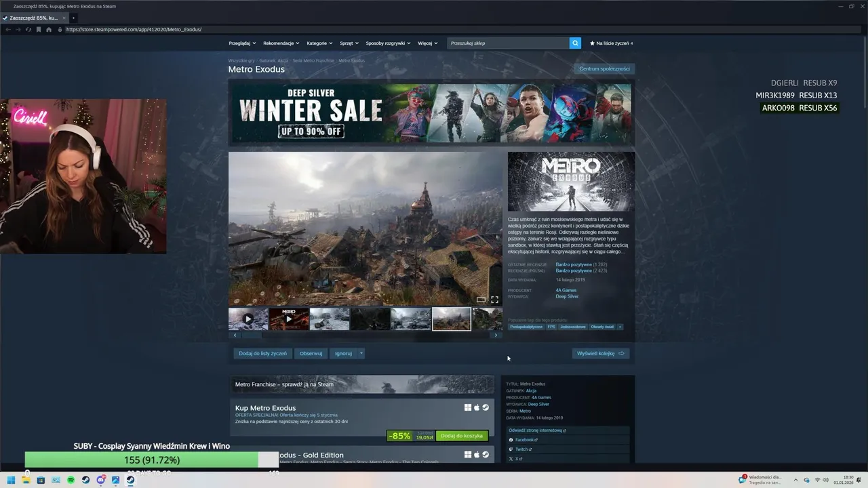
Task: Expand the Więcej menu
Action: [427, 43]
